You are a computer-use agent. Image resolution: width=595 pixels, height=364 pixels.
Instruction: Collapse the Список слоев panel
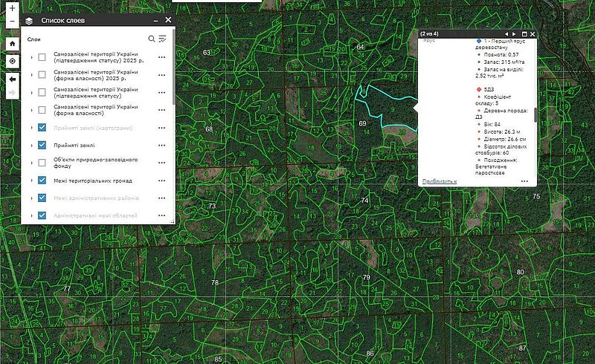[155, 21]
